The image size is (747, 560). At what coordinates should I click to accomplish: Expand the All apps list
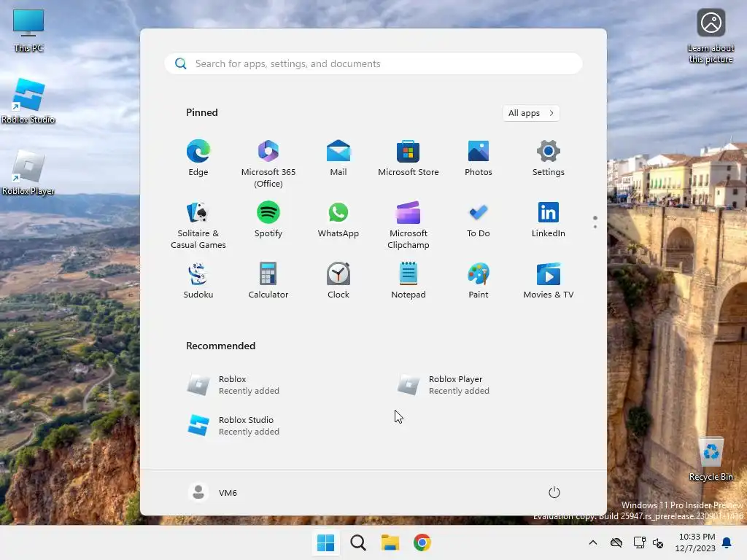coord(531,113)
